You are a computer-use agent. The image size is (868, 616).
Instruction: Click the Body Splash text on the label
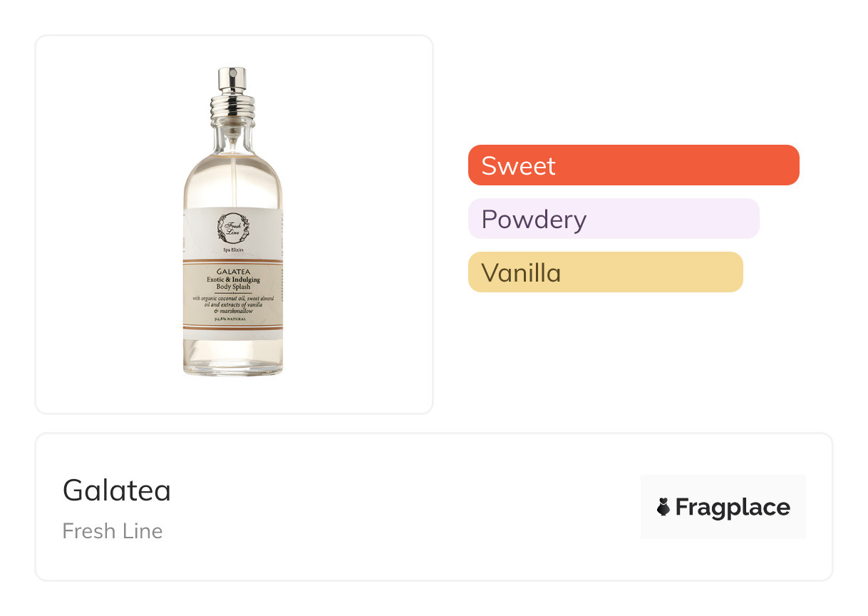coord(232,287)
